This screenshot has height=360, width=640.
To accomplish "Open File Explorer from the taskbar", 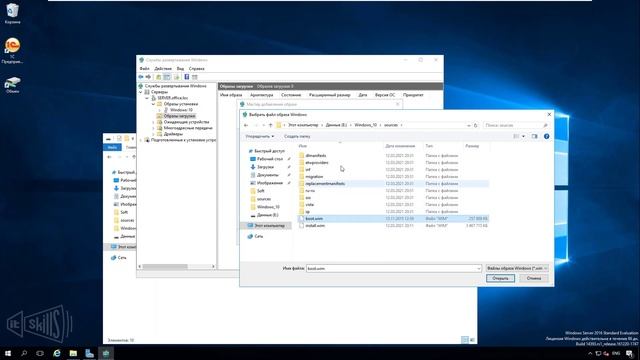I will pos(73,353).
